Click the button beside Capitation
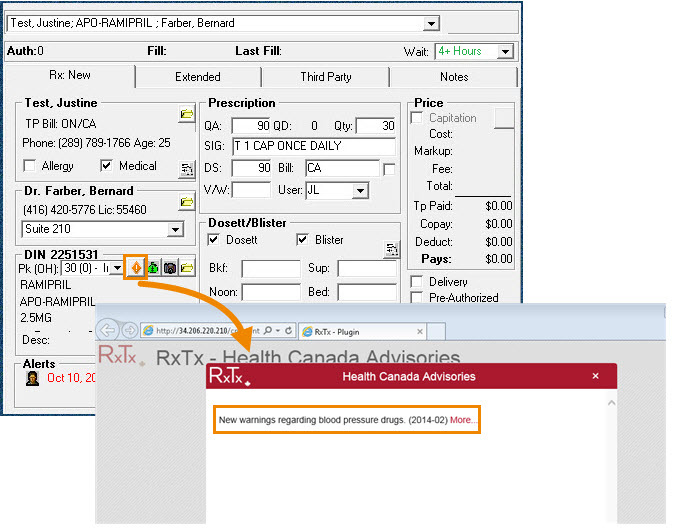Image resolution: width=674 pixels, height=531 pixels. 504,118
